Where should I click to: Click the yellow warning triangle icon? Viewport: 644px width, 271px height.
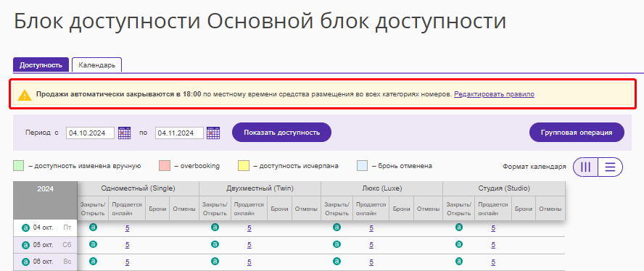tap(25, 94)
